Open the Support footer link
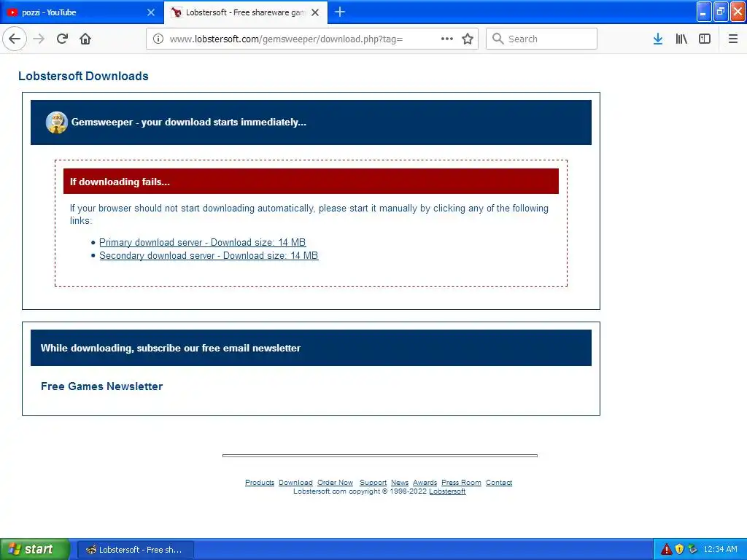The height and width of the screenshot is (560, 747). pyautogui.click(x=373, y=483)
